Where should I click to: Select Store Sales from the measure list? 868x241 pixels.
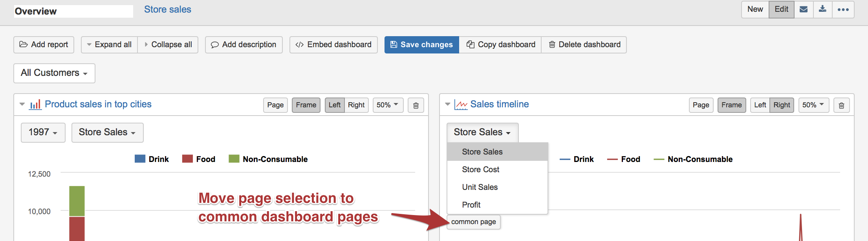coord(497,152)
